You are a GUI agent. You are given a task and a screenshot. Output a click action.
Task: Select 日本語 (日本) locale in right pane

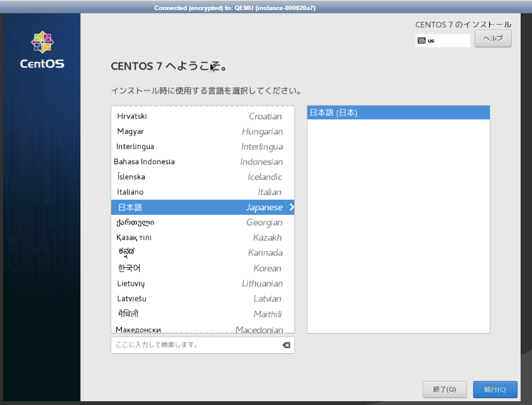[398, 112]
